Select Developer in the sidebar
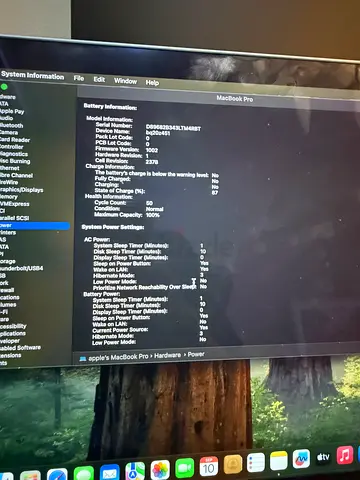The height and width of the screenshot is (480, 360). click(x=10, y=341)
